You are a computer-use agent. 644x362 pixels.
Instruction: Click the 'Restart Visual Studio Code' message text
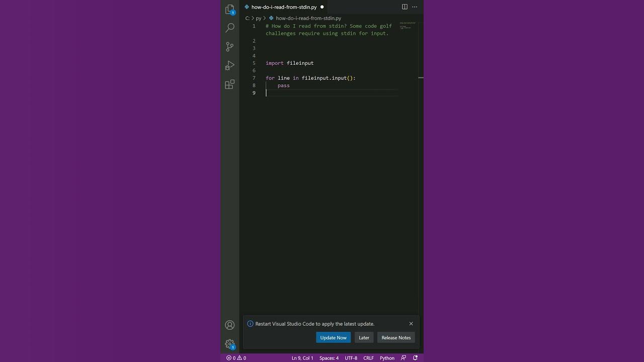[315, 324]
